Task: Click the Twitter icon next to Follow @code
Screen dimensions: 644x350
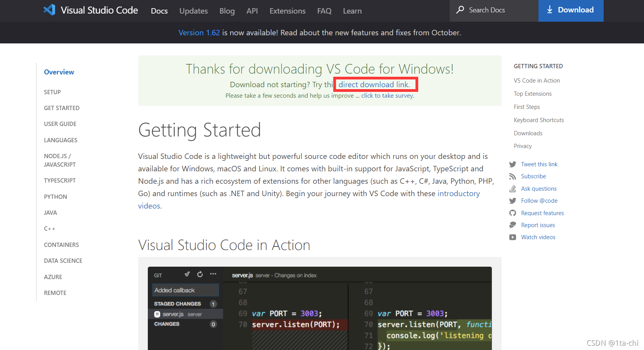Action: pos(512,201)
